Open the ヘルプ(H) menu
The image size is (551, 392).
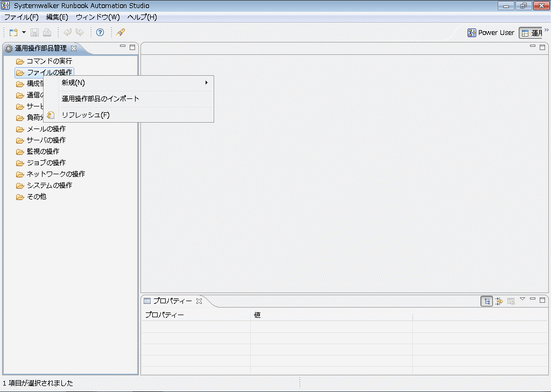click(142, 17)
